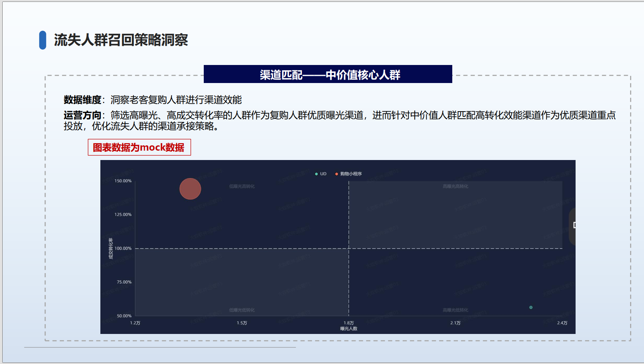The image size is (644, 364).
Task: Click the bold 数据维度 heading
Action: (x=82, y=100)
